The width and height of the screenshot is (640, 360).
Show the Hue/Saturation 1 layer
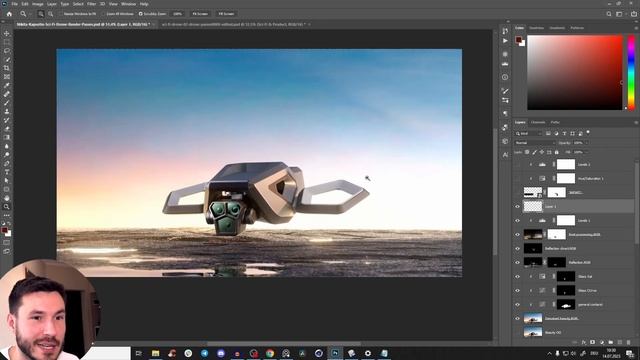click(518, 178)
